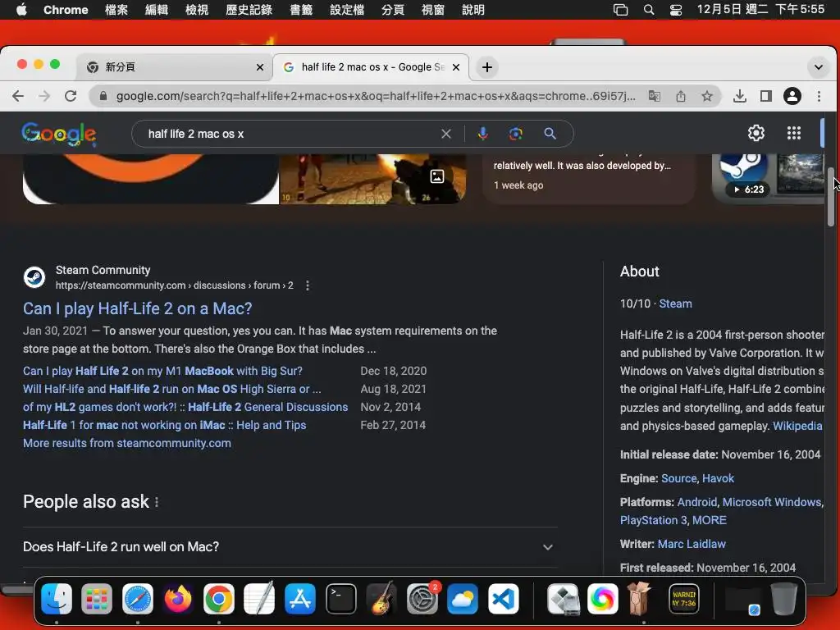Click the Google logo
The width and height of the screenshot is (840, 630).
pos(59,134)
